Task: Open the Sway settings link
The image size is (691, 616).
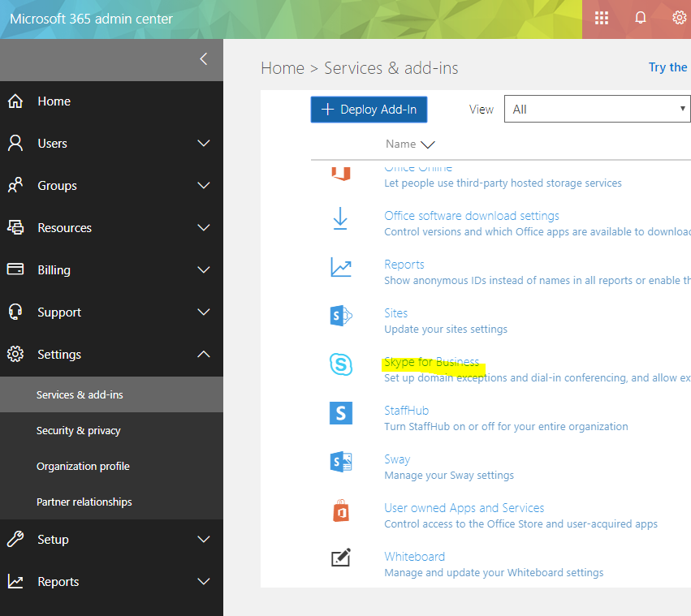Action: [397, 459]
